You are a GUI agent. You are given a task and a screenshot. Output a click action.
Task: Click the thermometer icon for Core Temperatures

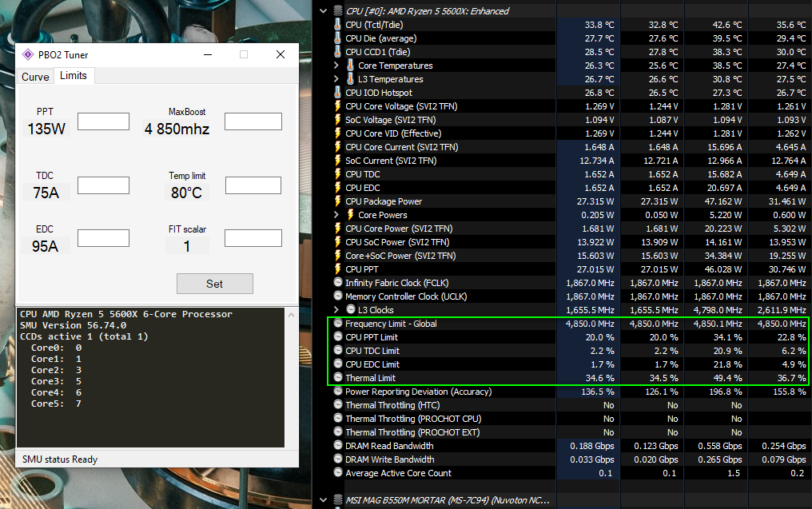350,66
